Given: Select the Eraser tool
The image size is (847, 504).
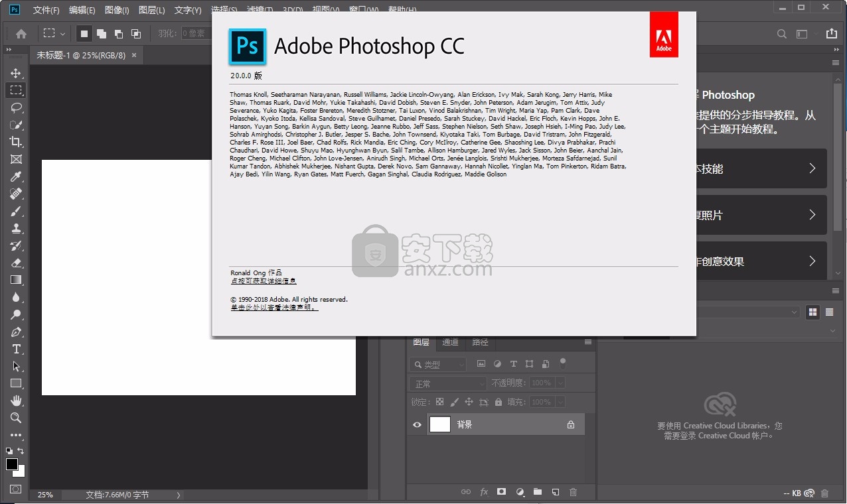Looking at the screenshot, I should [16, 263].
